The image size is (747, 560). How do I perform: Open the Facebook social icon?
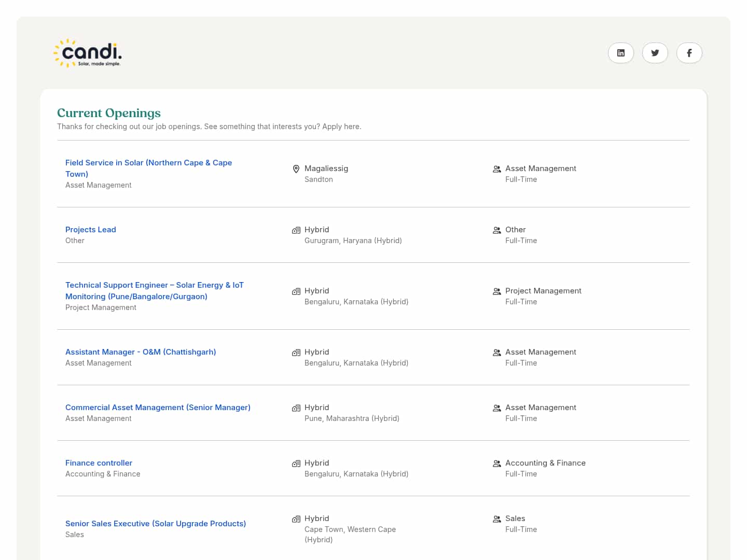(x=689, y=53)
